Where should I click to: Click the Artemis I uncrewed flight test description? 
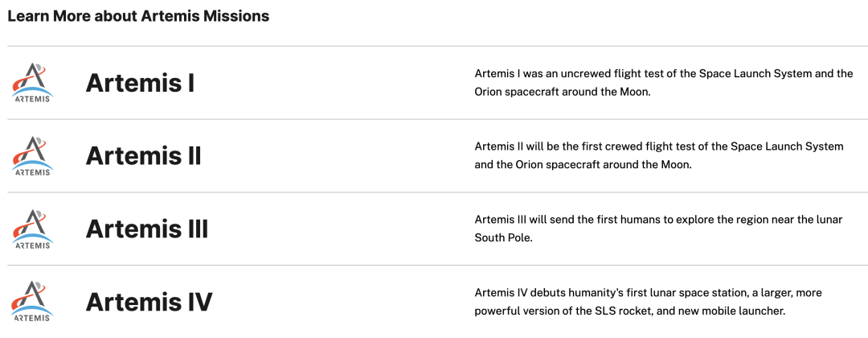(663, 82)
